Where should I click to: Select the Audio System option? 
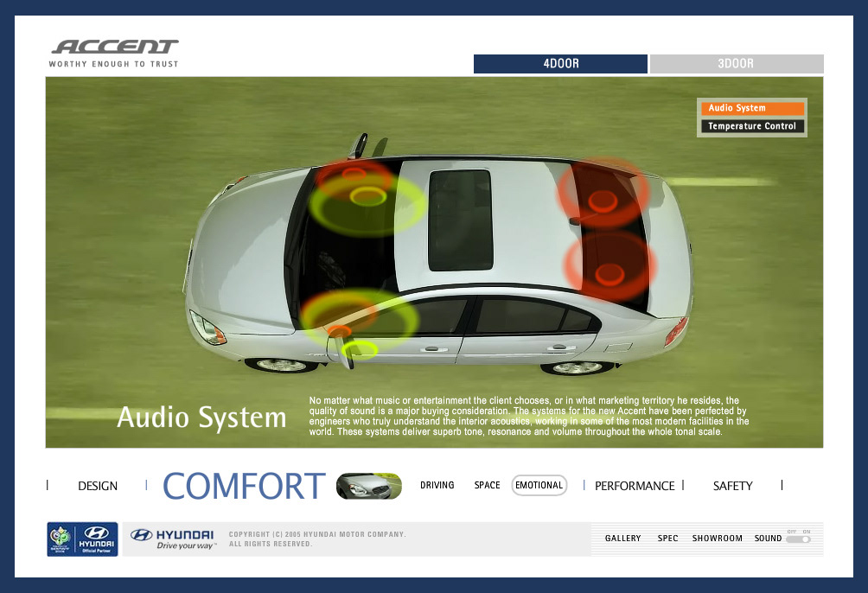pos(752,109)
